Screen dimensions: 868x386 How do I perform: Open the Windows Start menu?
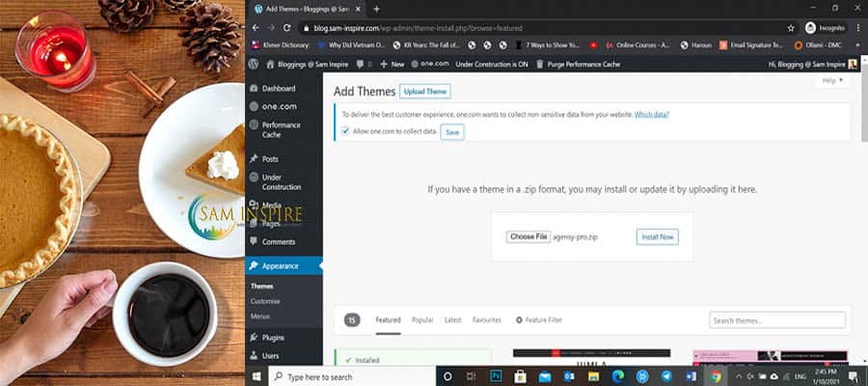[x=257, y=376]
